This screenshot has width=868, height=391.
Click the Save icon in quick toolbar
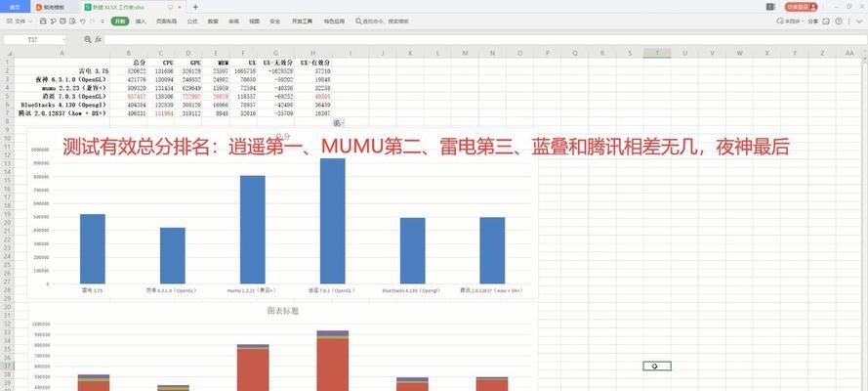pyautogui.click(x=43, y=22)
